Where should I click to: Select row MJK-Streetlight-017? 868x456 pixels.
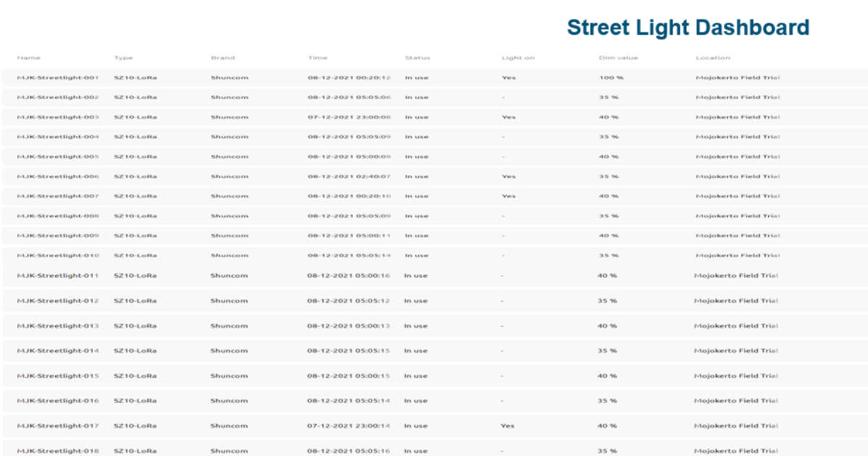434,426
